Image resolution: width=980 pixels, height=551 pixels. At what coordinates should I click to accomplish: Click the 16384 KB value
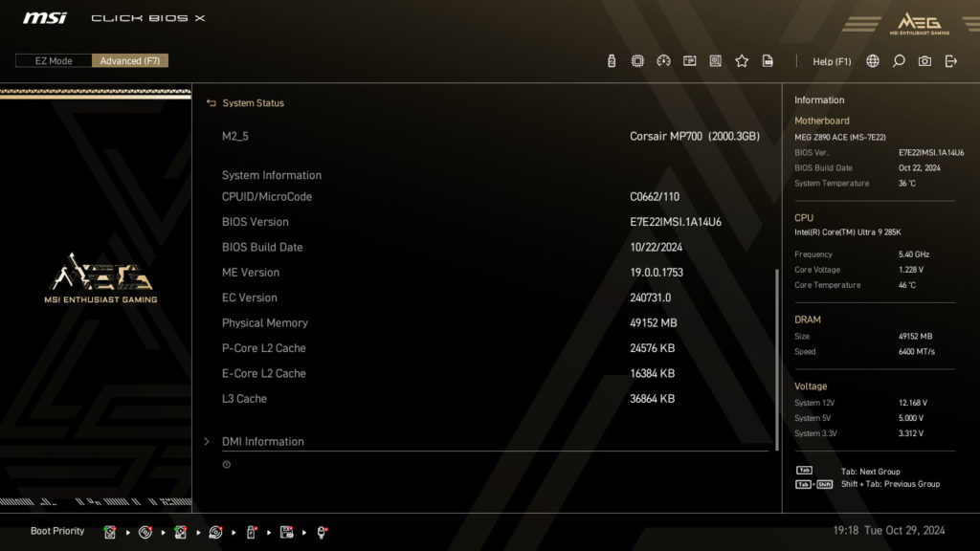tap(653, 374)
